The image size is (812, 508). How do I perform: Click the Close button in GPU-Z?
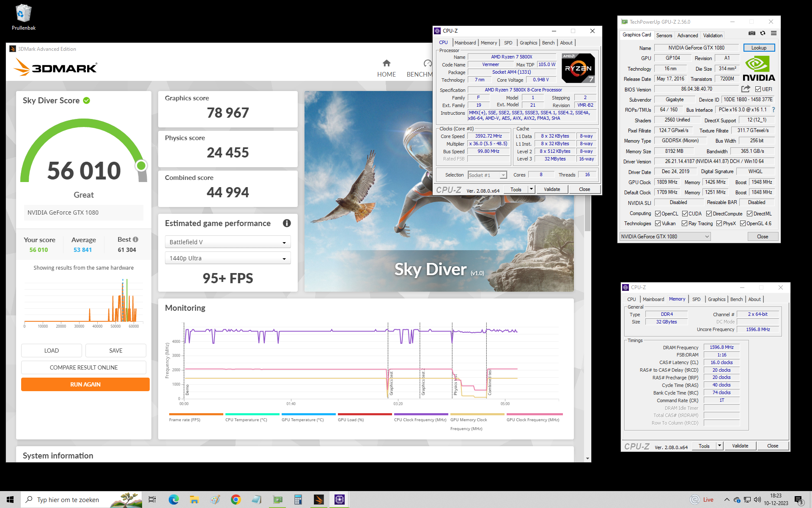point(763,237)
